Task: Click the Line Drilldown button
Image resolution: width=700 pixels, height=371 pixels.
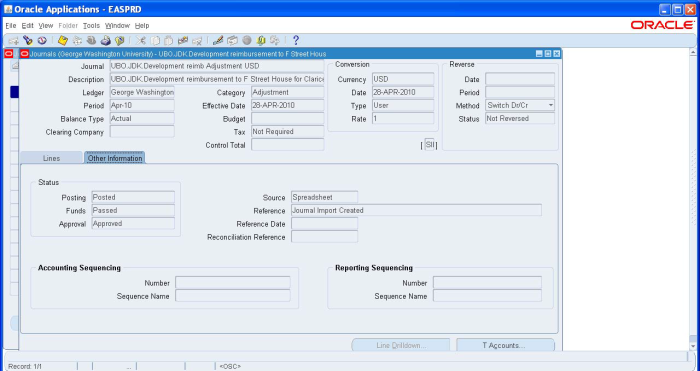Action: click(400, 345)
